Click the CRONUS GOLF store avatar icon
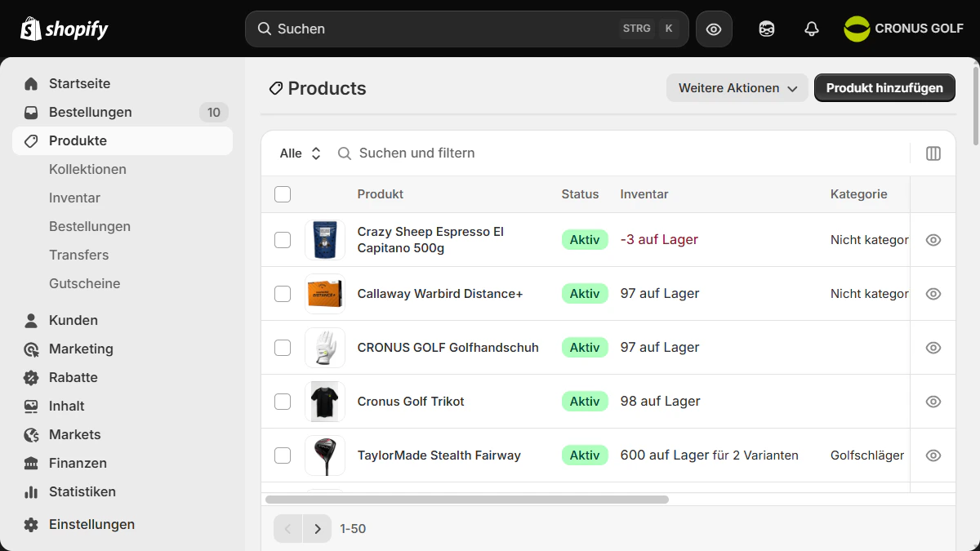This screenshot has width=980, height=551. [857, 29]
